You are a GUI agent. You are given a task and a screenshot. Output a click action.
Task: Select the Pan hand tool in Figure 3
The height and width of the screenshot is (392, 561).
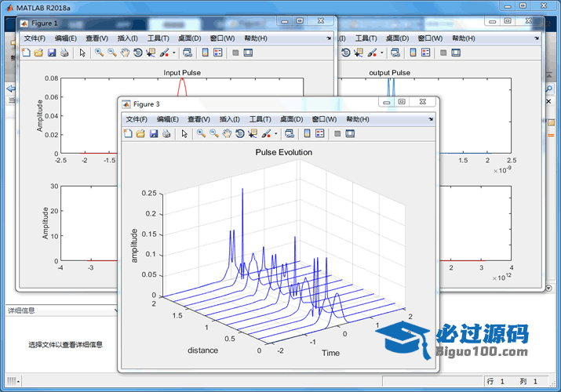click(227, 133)
